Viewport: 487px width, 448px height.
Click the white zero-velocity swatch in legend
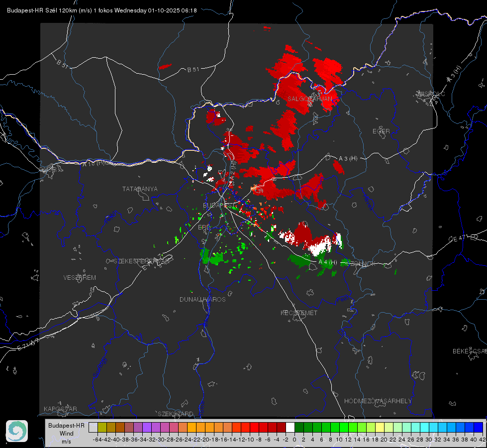point(290,427)
